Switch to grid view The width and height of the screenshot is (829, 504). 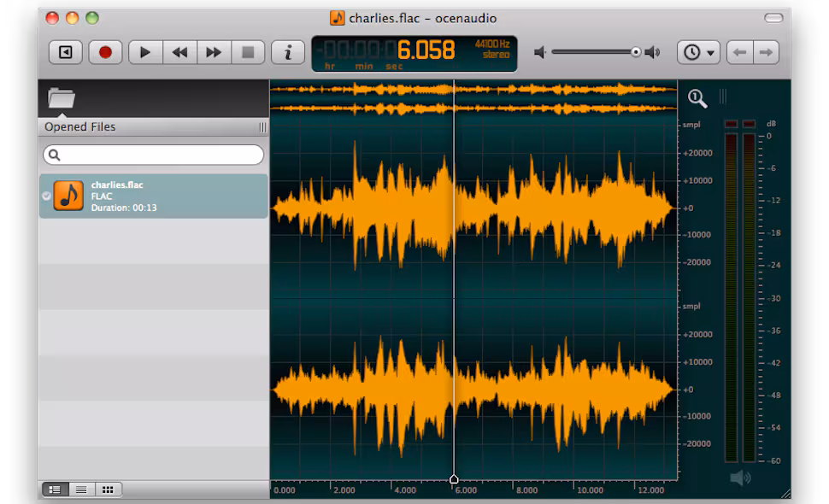[x=108, y=489]
